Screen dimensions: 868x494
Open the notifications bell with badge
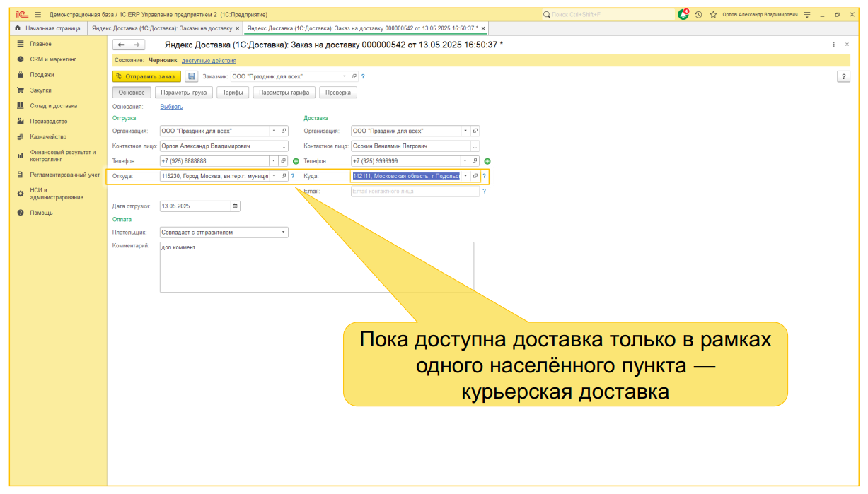[683, 14]
